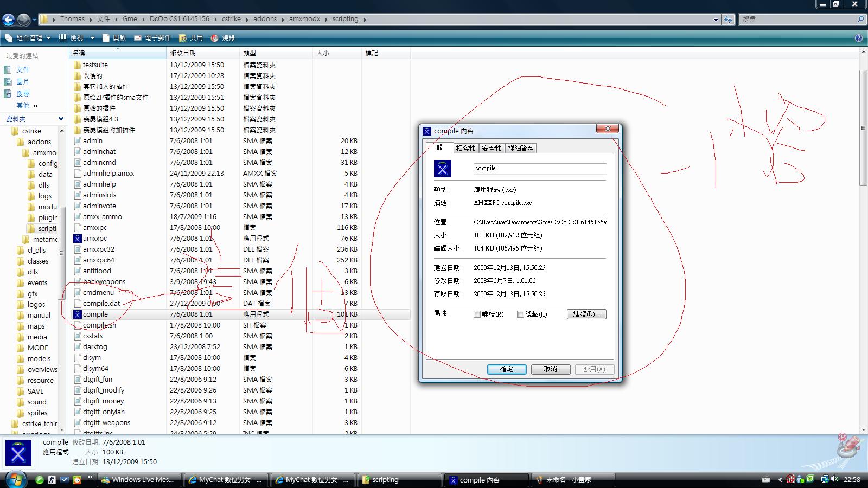Select the compile application icon in file list
This screenshot has height=488, width=868.
click(78, 314)
